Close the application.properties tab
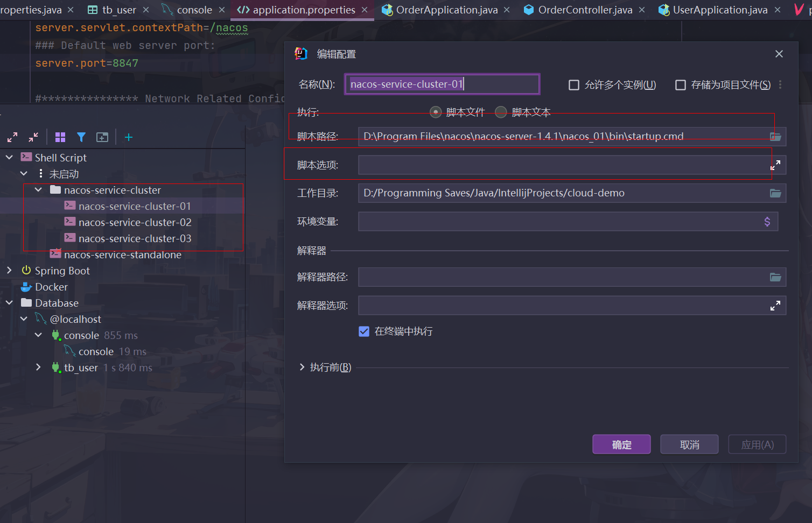Viewport: 812px width, 523px height. point(365,10)
